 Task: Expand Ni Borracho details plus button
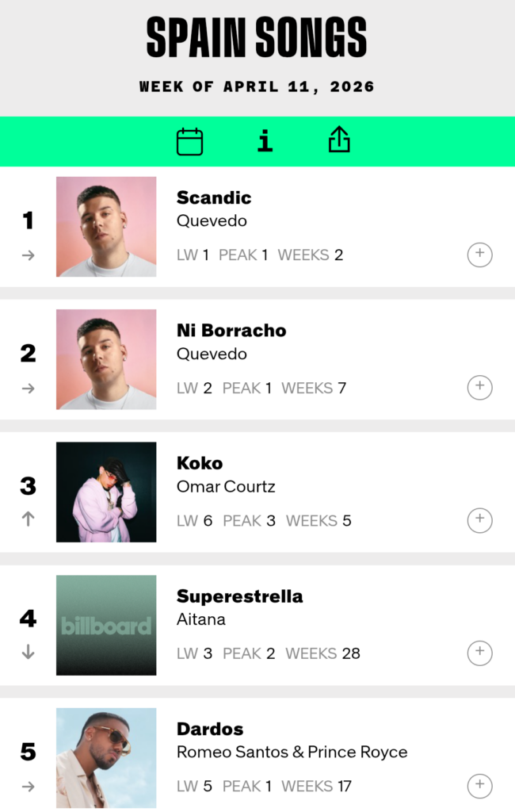[x=479, y=388]
